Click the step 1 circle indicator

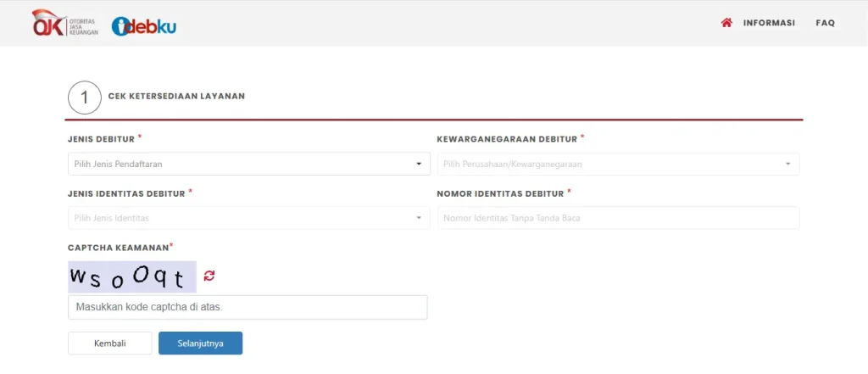[x=84, y=98]
